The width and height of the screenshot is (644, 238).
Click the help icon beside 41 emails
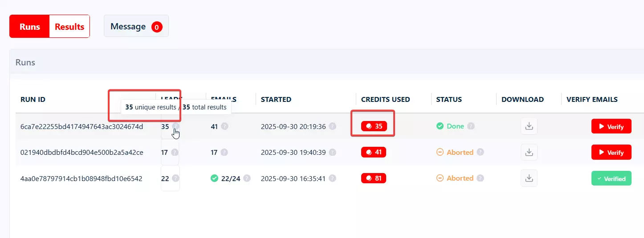click(x=224, y=126)
